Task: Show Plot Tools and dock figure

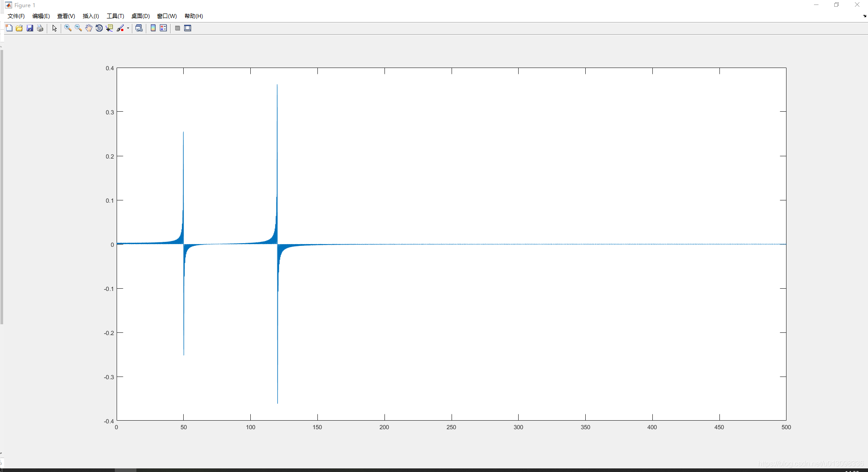Action: pyautogui.click(x=187, y=28)
